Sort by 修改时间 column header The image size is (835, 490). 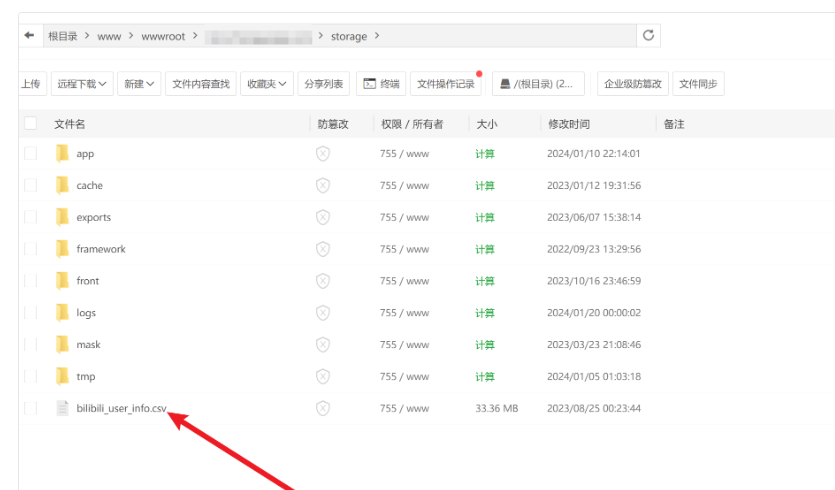pos(569,124)
